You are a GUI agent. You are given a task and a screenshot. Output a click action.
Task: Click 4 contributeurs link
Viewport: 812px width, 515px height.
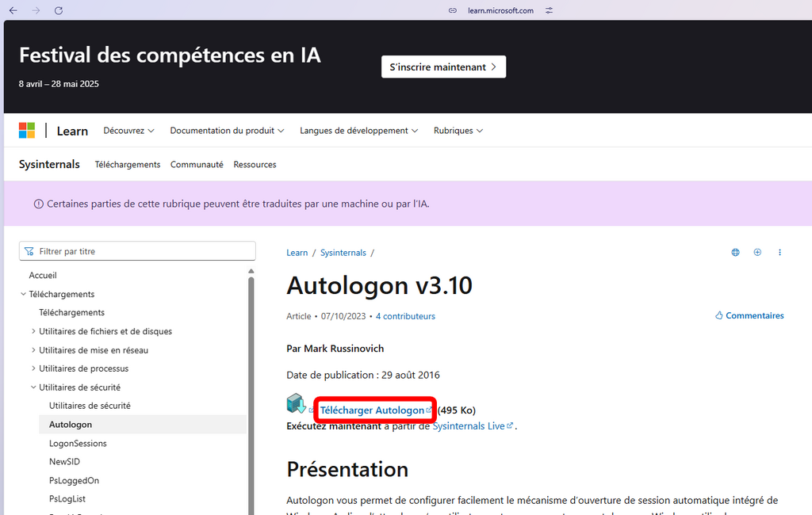405,316
